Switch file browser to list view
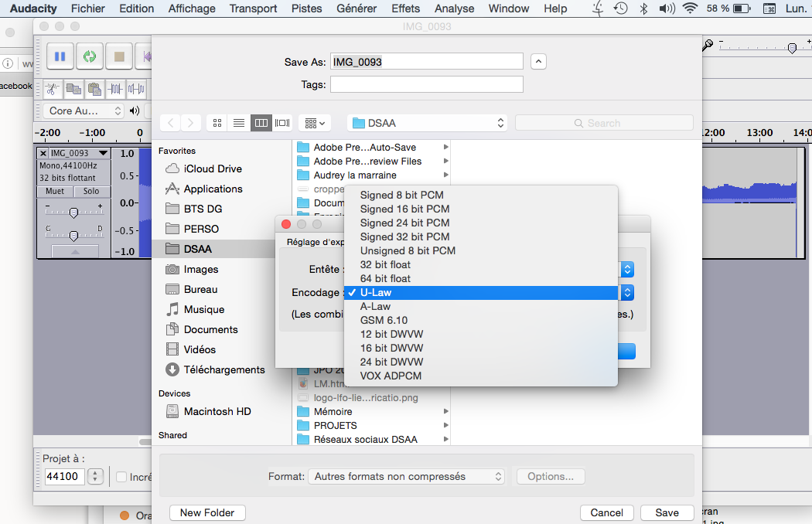 point(239,123)
